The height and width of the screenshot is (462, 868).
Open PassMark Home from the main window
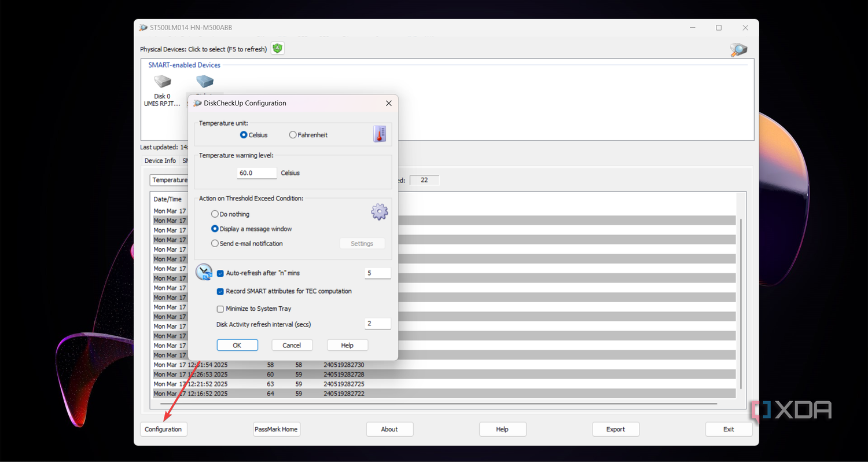pos(277,429)
